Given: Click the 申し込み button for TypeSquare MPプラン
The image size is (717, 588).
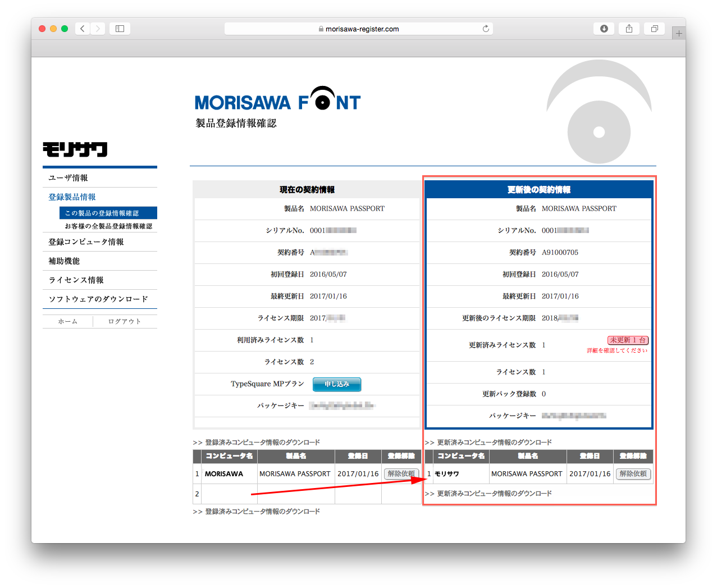Looking at the screenshot, I should pos(337,384).
